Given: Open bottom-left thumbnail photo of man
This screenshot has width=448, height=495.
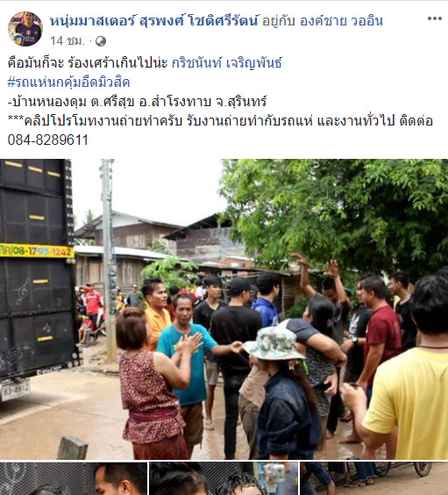Looking at the screenshot, I should (74, 478).
